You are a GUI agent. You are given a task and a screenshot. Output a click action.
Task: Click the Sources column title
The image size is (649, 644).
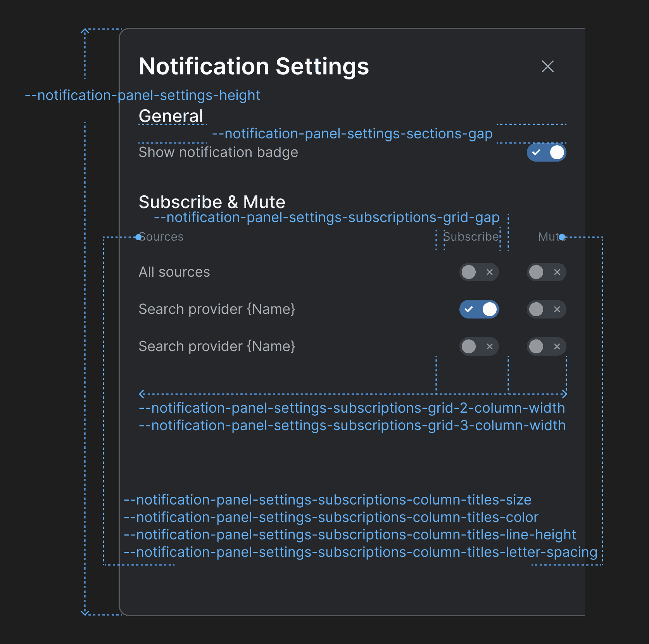162,237
